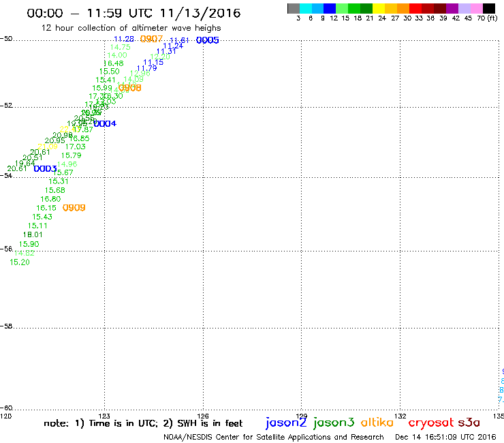
Task: Click the wave height value 16.85
Action: (x=80, y=138)
